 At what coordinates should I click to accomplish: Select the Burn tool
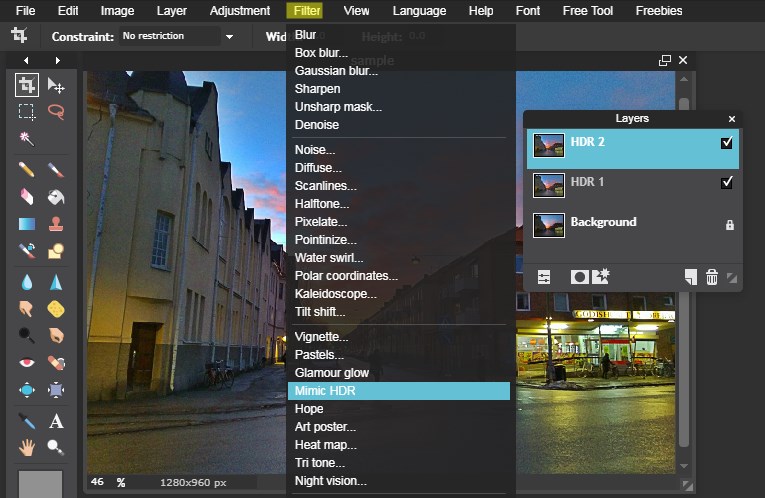pos(56,336)
